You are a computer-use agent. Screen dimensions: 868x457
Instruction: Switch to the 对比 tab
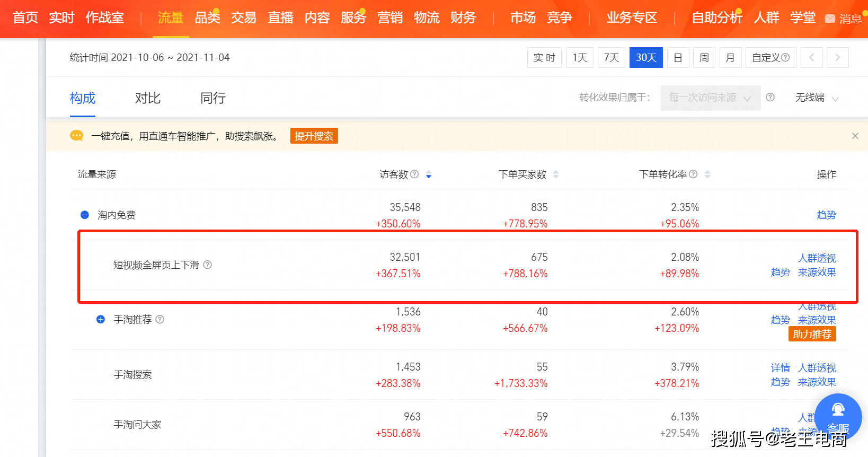tap(147, 98)
